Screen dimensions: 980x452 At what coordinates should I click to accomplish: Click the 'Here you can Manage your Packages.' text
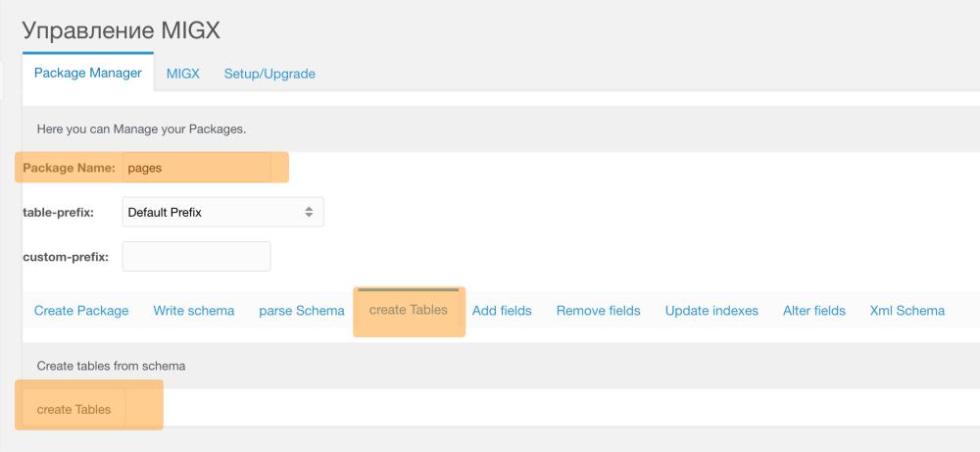(x=141, y=129)
